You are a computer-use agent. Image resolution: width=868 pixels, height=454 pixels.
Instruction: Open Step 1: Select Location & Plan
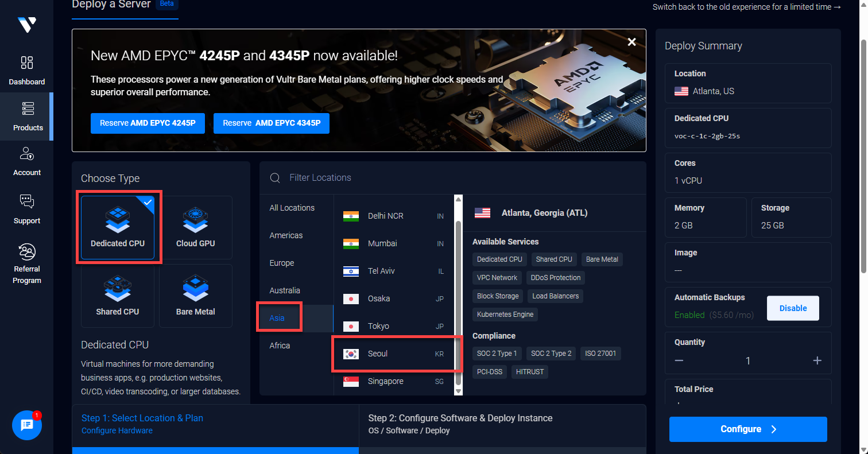coord(215,425)
